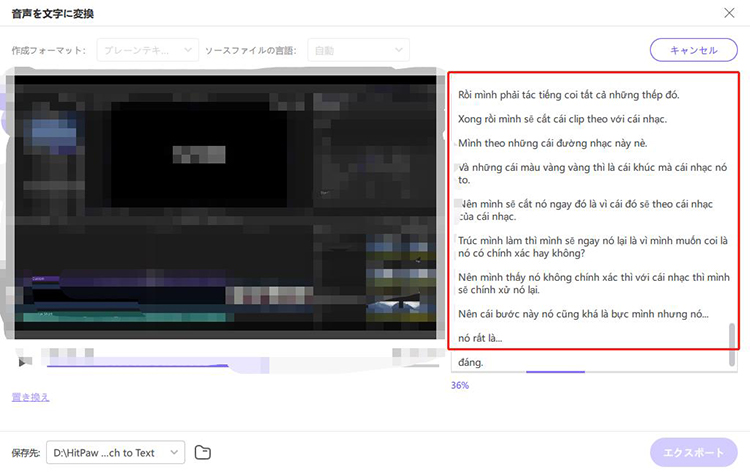This screenshot has width=750, height=473.
Task: Select the line "Nên cái bước này"
Action: (583, 314)
